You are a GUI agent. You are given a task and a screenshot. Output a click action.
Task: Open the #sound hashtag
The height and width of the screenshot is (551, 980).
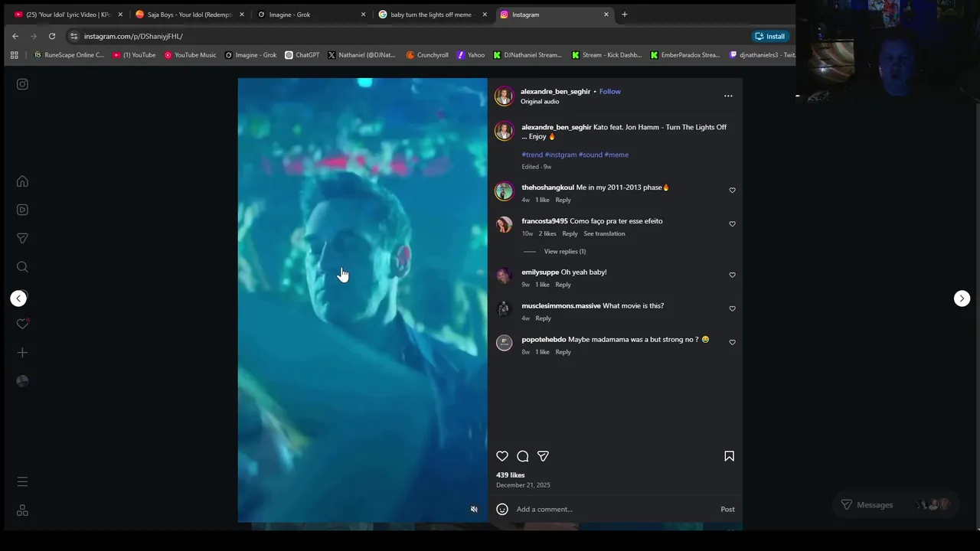[590, 155]
